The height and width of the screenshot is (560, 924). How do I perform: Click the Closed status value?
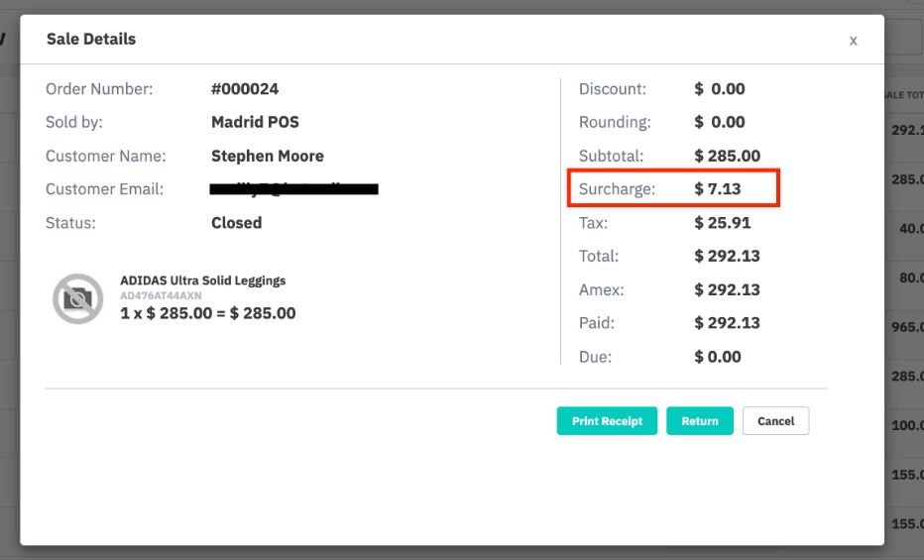click(236, 223)
